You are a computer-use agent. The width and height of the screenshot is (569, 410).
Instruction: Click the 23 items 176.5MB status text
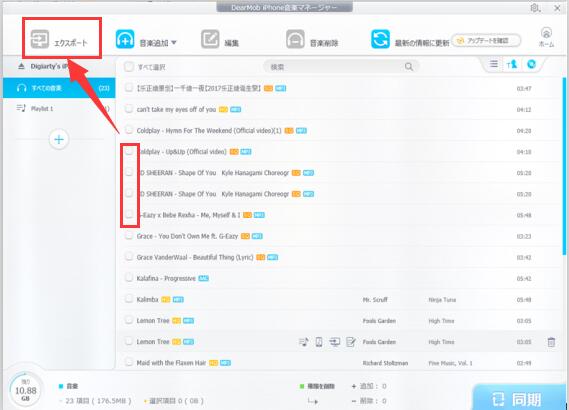pyautogui.click(x=98, y=401)
